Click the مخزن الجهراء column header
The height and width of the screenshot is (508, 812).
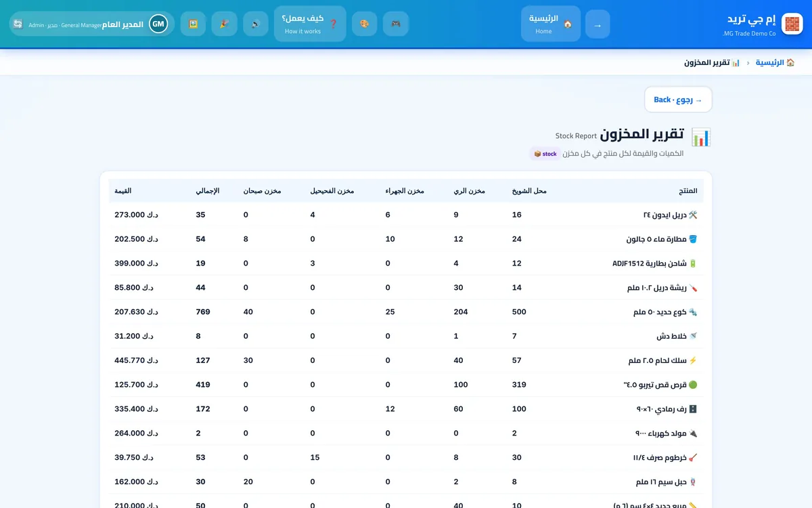point(405,191)
